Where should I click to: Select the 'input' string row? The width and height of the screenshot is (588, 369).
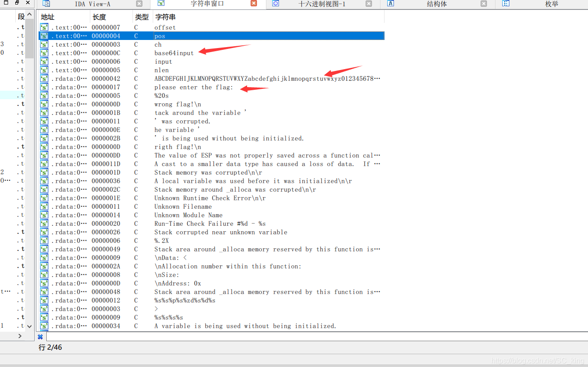pos(211,61)
